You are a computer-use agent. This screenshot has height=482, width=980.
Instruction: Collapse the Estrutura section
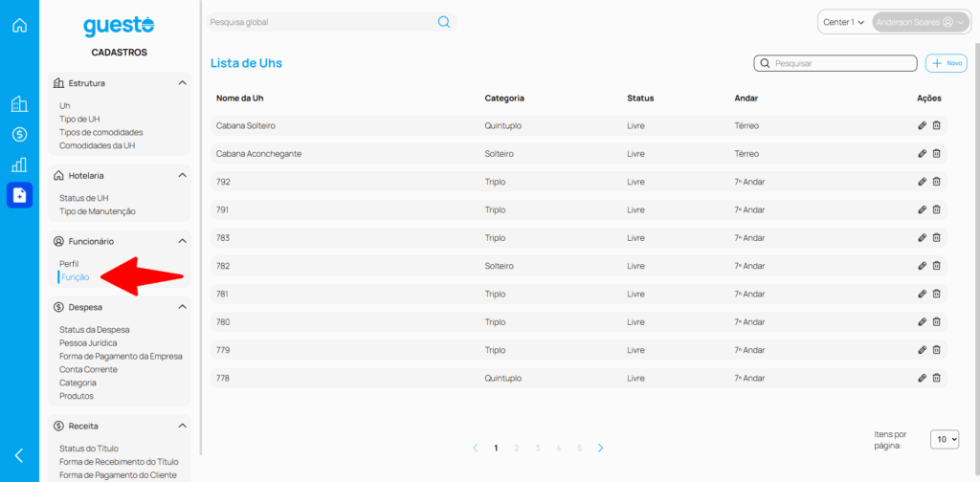point(182,83)
